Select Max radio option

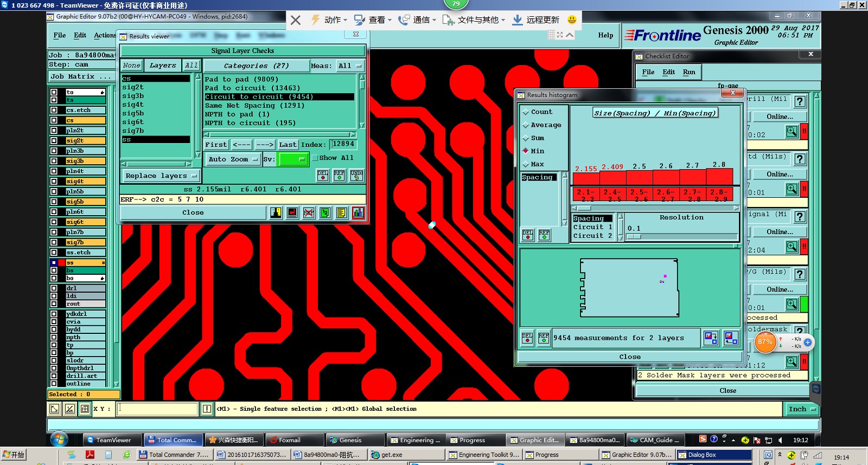525,164
